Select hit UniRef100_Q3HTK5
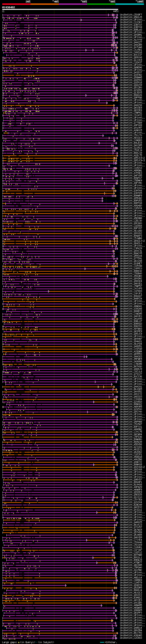Screen dimensions: 146x644 pyautogui.click(x=131, y=193)
